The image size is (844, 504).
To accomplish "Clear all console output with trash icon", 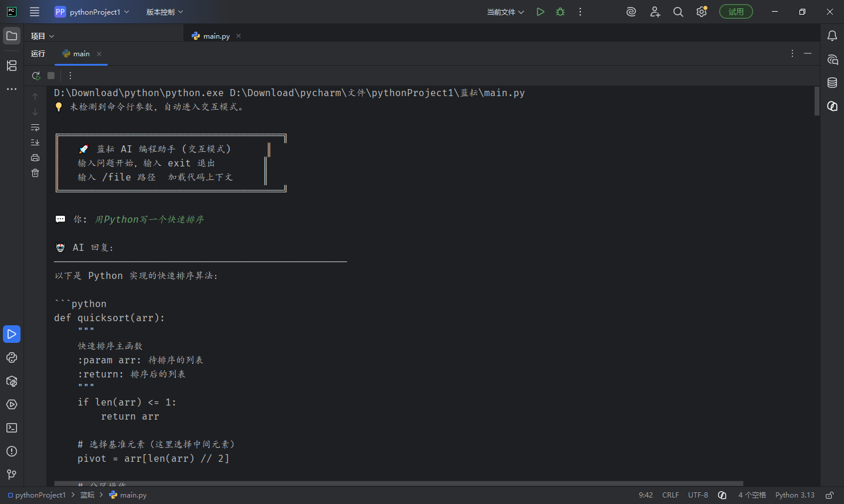I will point(35,173).
